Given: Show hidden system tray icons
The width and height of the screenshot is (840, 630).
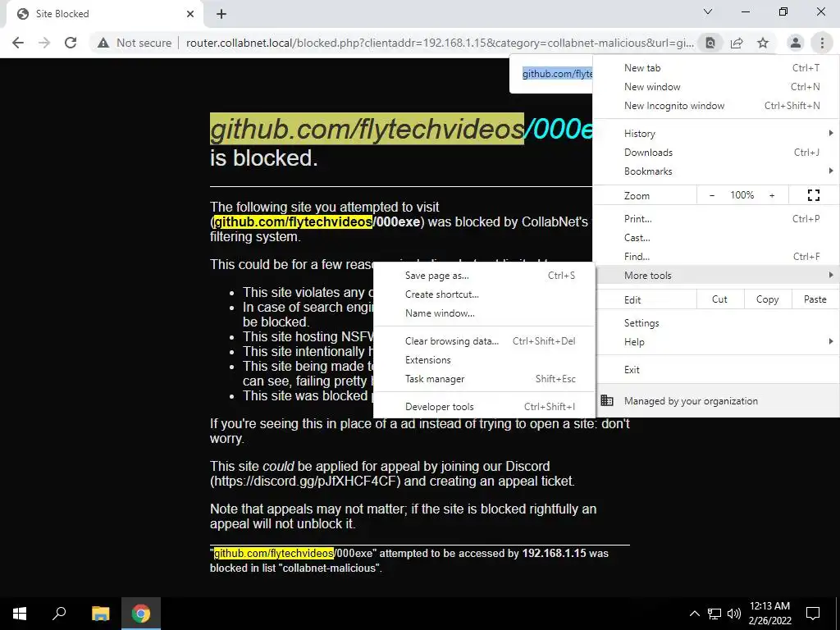Looking at the screenshot, I should pyautogui.click(x=694, y=614).
